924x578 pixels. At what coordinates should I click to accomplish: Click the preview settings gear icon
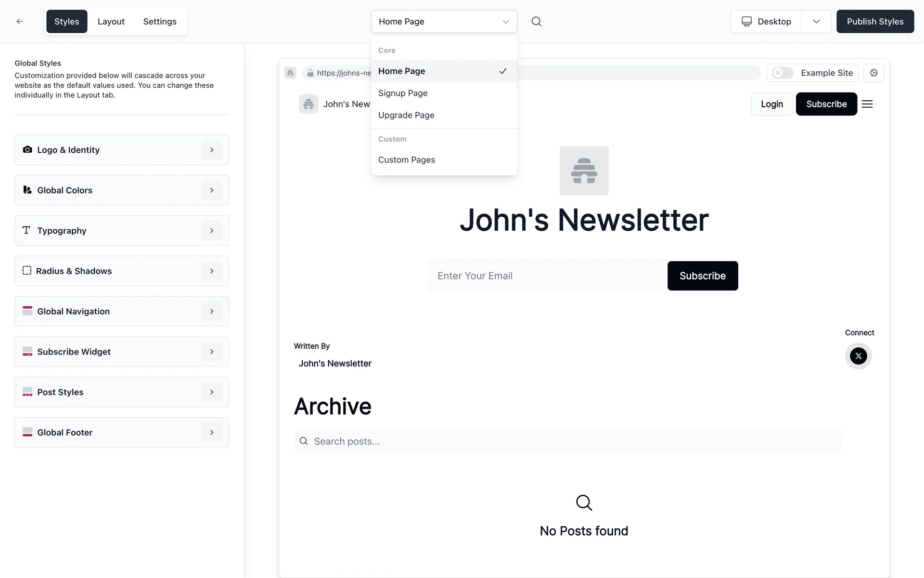pyautogui.click(x=873, y=73)
